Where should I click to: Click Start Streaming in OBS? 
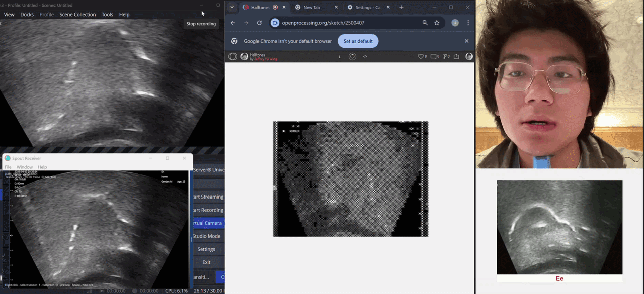tap(208, 197)
